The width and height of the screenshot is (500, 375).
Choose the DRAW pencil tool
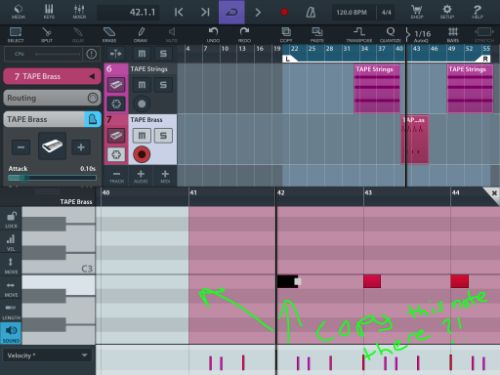tap(141, 35)
